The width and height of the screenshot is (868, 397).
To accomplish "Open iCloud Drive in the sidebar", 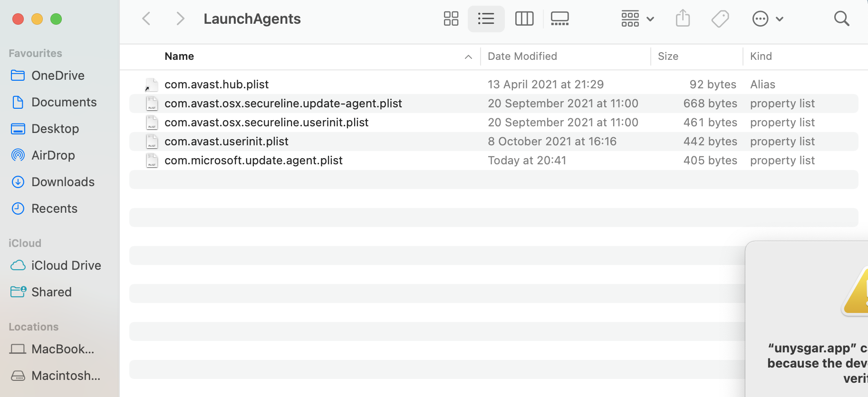I will [66, 265].
